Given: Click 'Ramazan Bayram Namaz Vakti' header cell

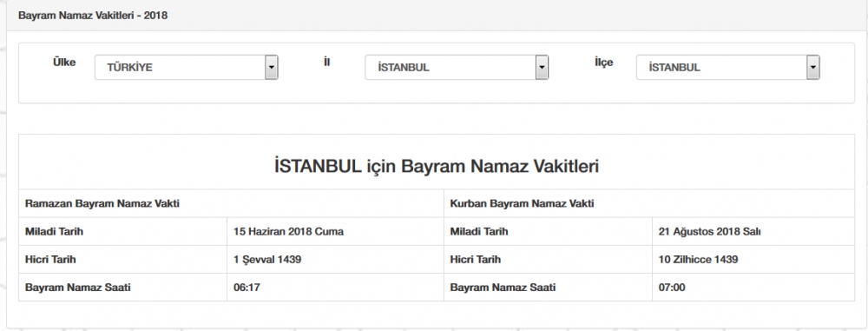Looking at the screenshot, I should pos(231,203).
